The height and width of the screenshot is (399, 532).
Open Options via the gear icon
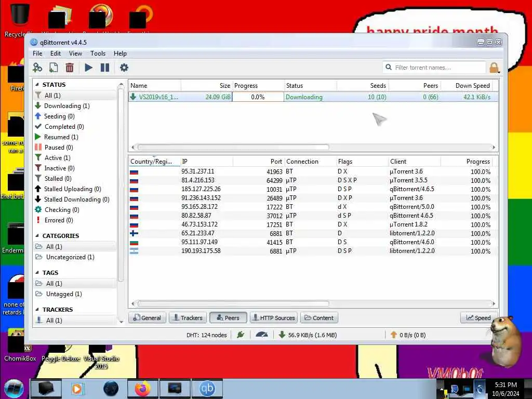[x=124, y=68]
